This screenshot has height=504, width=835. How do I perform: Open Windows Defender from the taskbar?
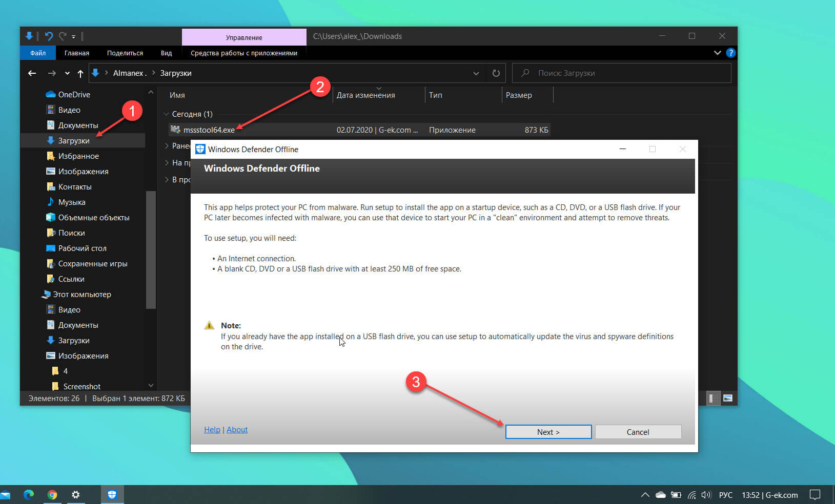112,494
